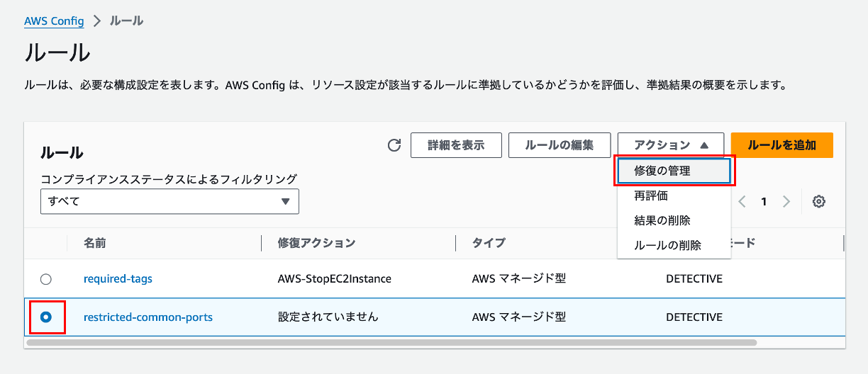Choose 結果の削除 from actions menu
This screenshot has width=868, height=374.
pyautogui.click(x=674, y=220)
